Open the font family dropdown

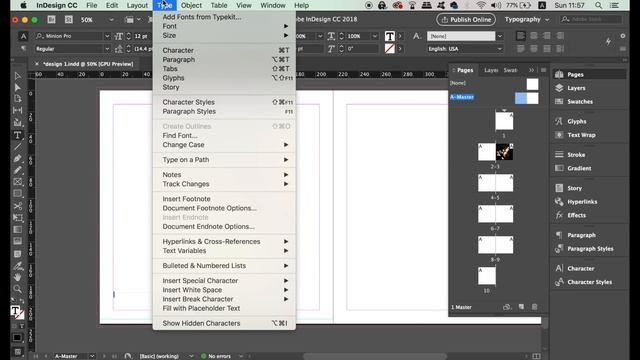(107, 36)
